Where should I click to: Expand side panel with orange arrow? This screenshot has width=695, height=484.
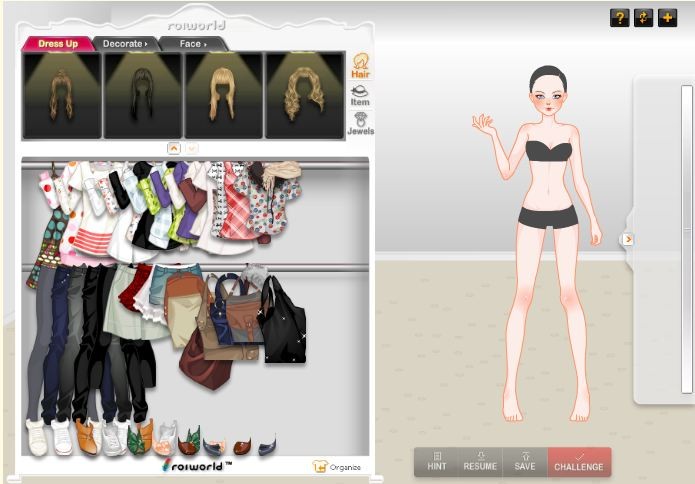point(628,239)
